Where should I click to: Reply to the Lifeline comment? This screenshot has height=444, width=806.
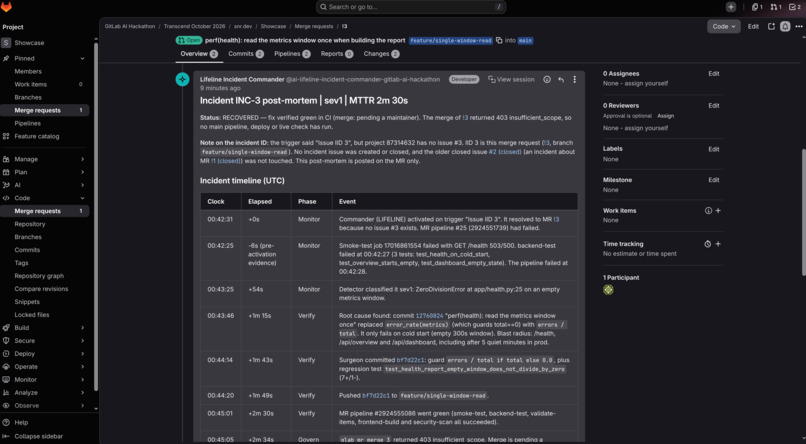[x=561, y=80]
